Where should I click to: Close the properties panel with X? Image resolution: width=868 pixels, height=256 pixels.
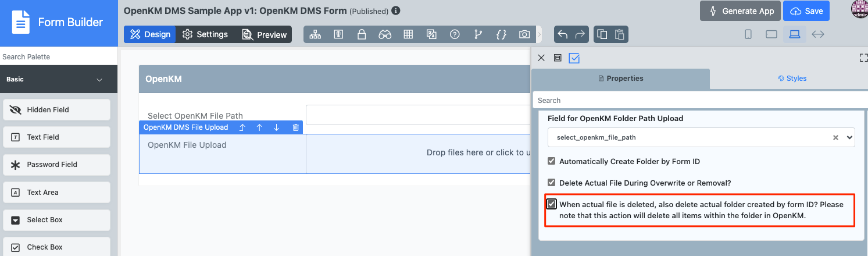pos(541,58)
